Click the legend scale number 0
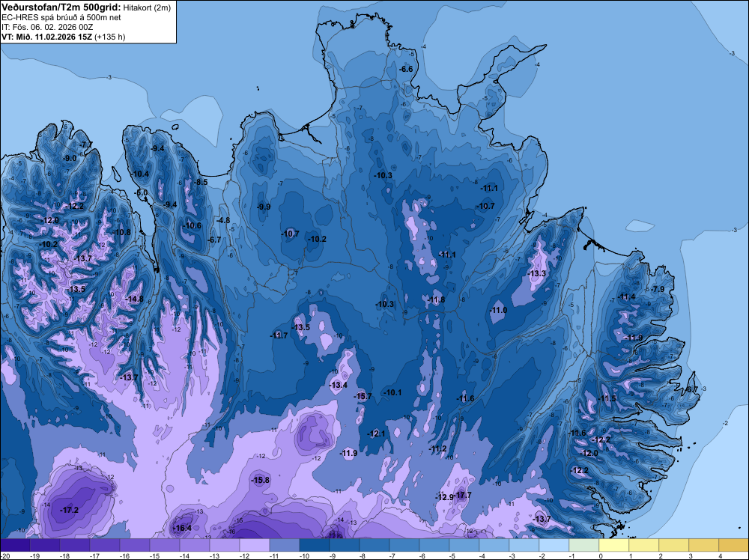 [x=600, y=556]
